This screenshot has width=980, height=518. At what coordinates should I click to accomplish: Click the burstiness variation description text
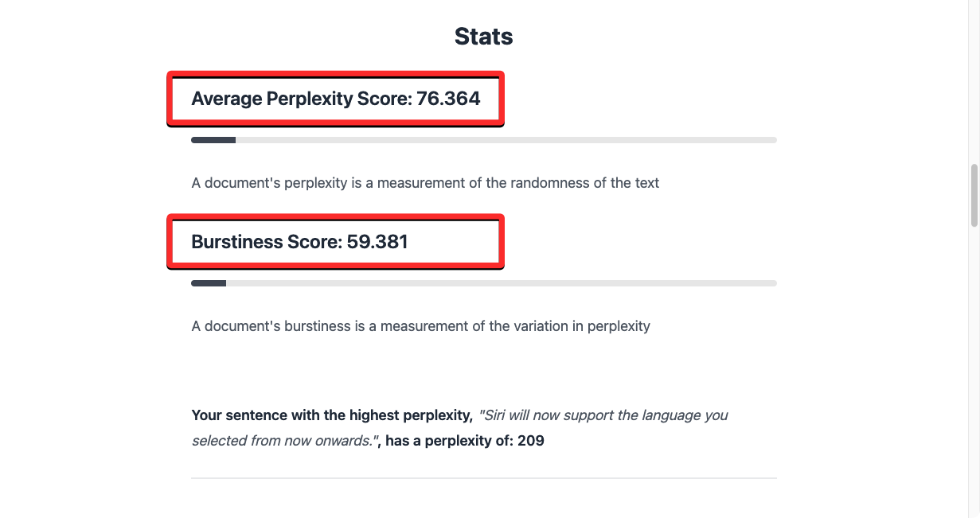[420, 326]
